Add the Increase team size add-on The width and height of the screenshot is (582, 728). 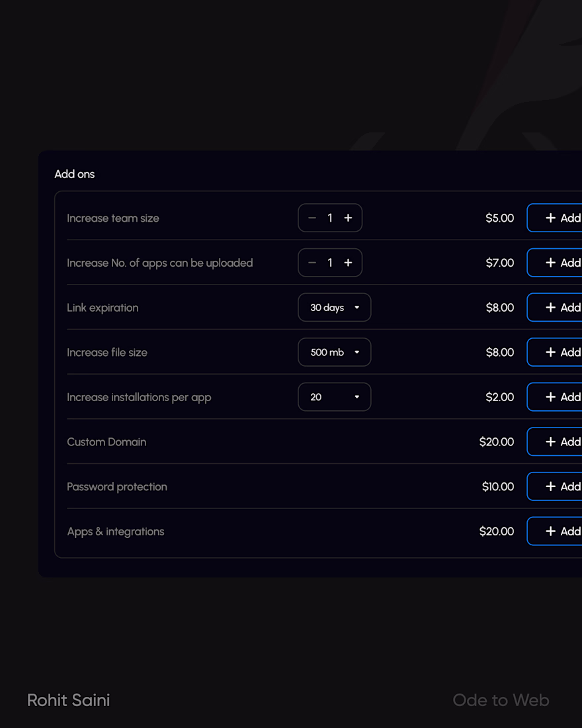pos(555,218)
